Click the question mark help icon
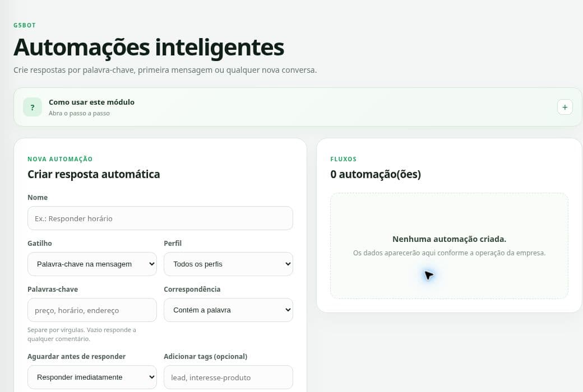 (33, 108)
